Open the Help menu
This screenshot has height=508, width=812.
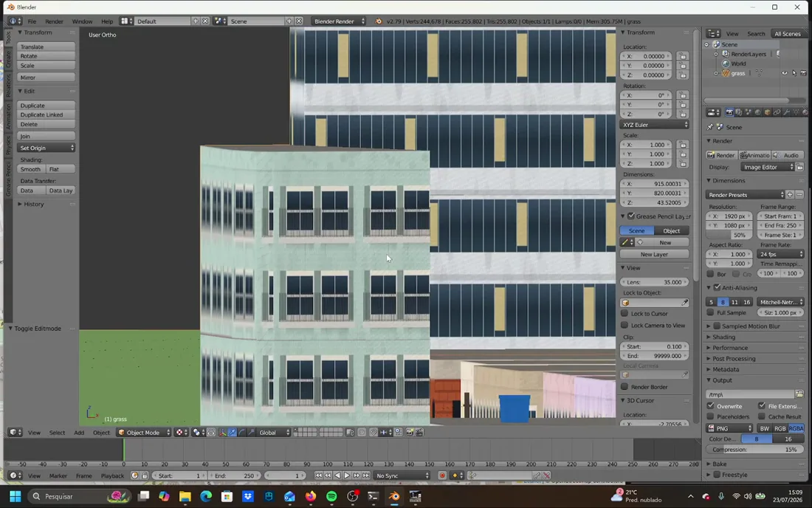(x=107, y=21)
